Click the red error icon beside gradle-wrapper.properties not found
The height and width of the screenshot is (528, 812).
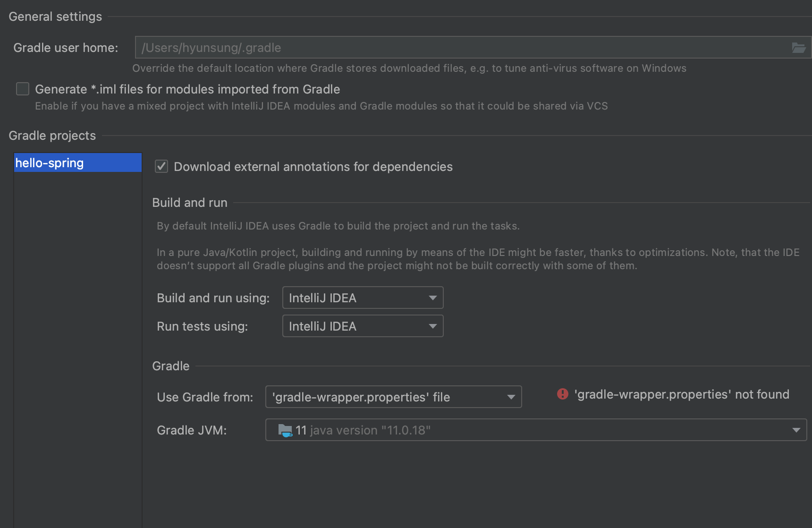coord(562,394)
